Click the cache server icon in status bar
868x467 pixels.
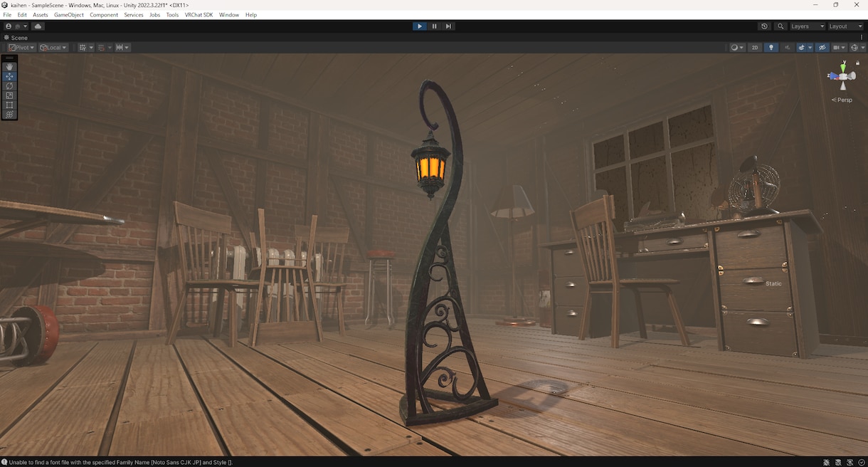(838, 462)
